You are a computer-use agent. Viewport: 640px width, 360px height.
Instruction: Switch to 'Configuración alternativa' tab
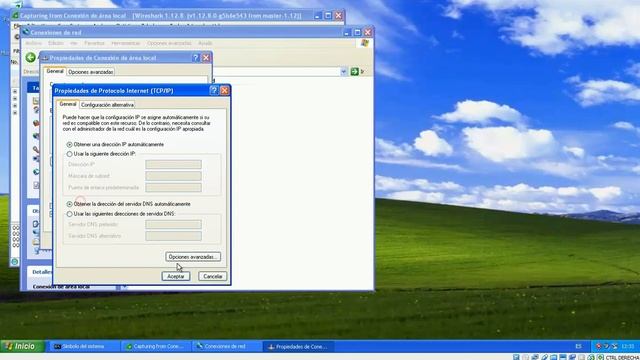[x=107, y=105]
